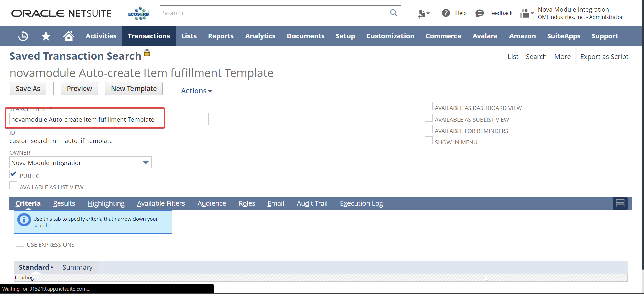
Task: Click the Search link at top right
Action: click(x=536, y=57)
